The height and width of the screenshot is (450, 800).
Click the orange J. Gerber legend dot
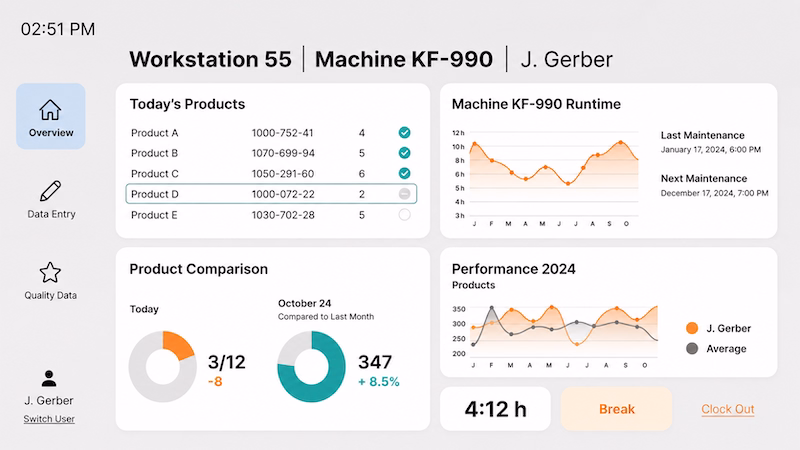(692, 328)
